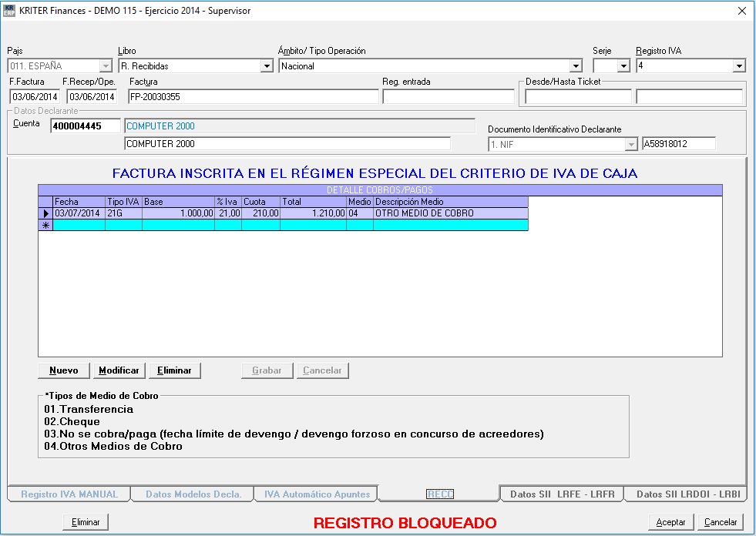
Task: Select the RECC tab
Action: [440, 494]
